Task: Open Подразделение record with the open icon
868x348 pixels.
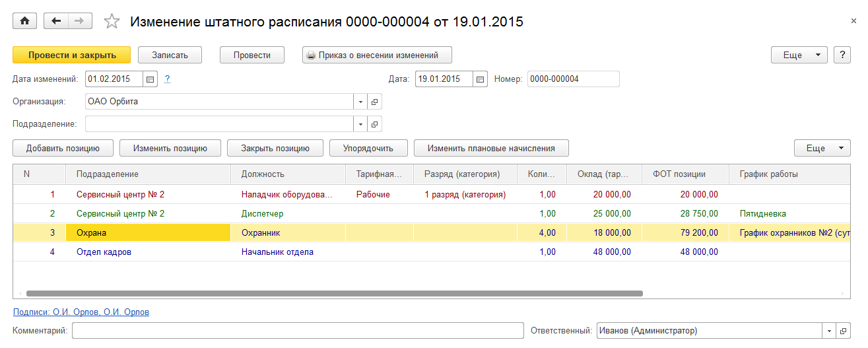Action: coord(374,124)
